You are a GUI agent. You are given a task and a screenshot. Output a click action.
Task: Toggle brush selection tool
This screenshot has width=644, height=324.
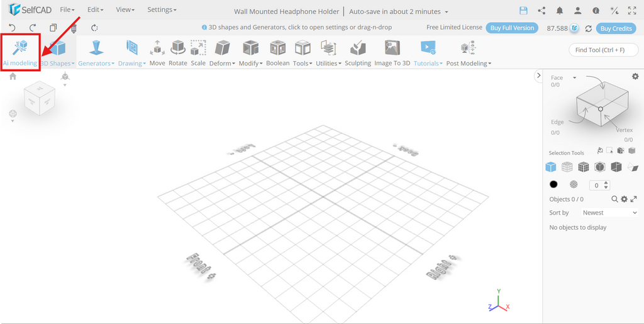tap(600, 151)
